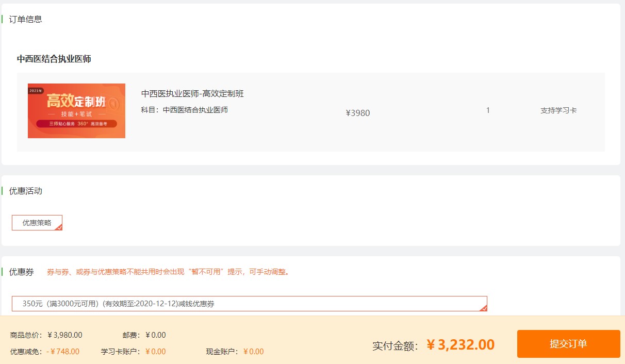
Task: Click the 优惠减免 -¥748.00 amount
Action: [x=63, y=352]
